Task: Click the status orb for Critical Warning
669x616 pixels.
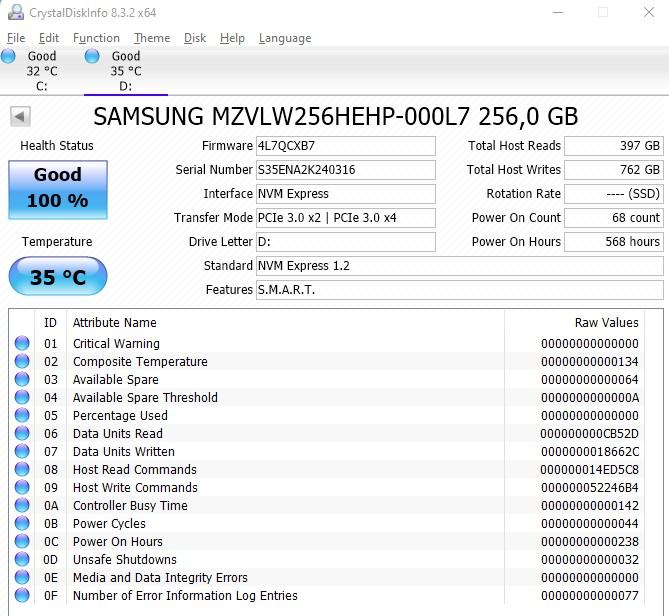Action: click(22, 343)
